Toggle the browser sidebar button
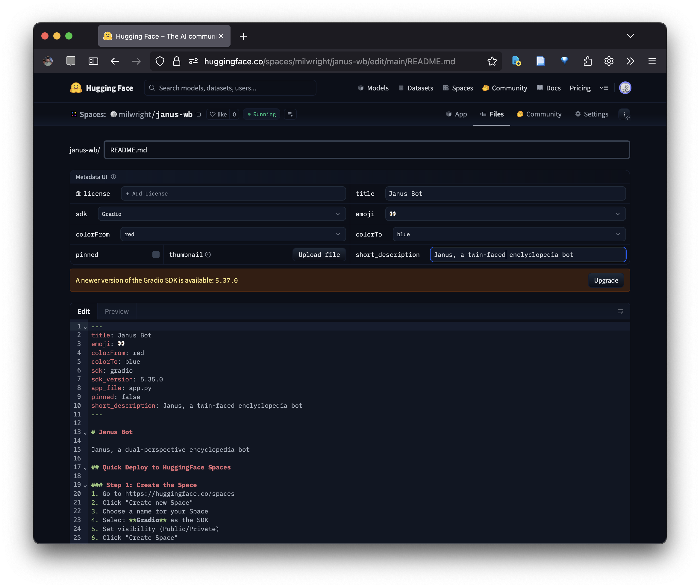 (93, 61)
